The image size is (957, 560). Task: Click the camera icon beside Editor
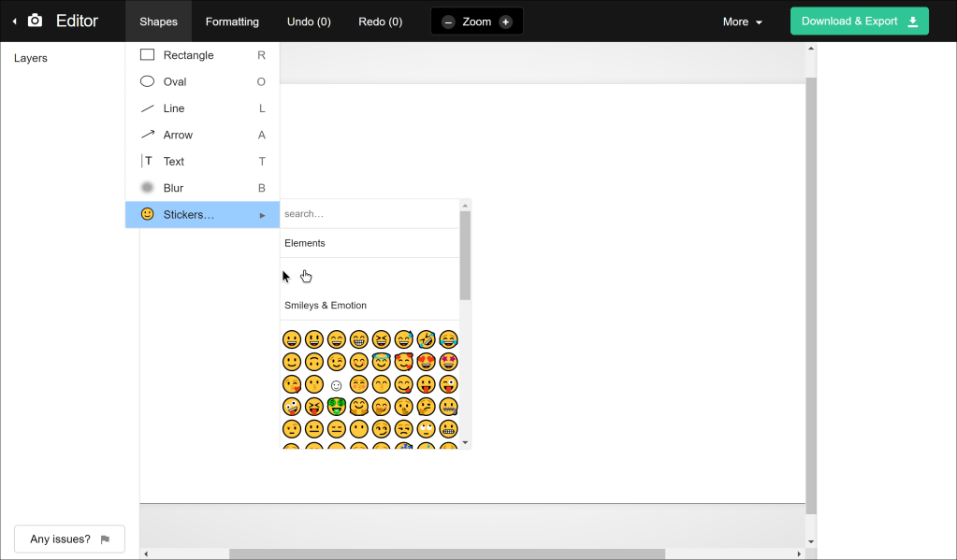[x=35, y=21]
